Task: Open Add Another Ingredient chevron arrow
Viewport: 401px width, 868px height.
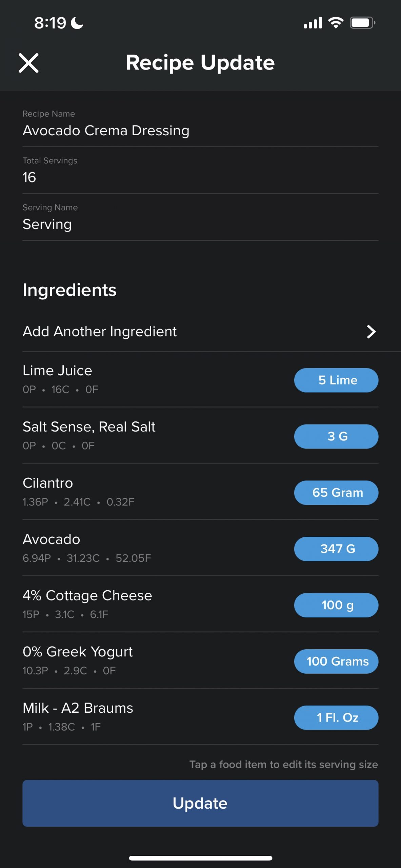Action: tap(371, 332)
